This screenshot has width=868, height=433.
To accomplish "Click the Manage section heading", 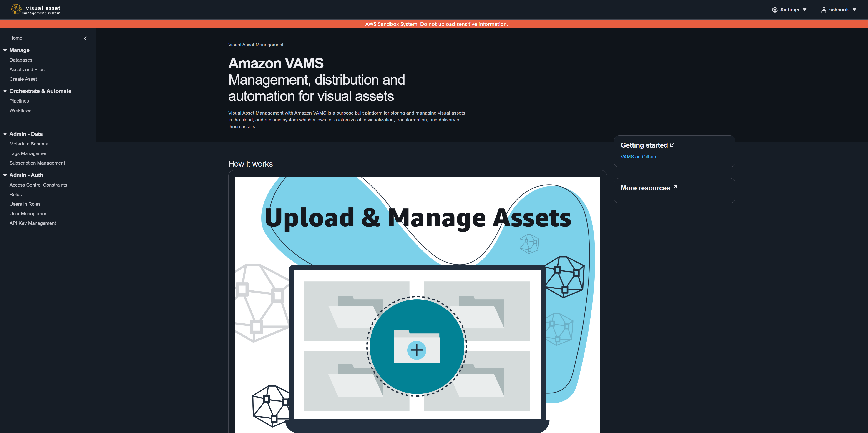I will (x=20, y=50).
